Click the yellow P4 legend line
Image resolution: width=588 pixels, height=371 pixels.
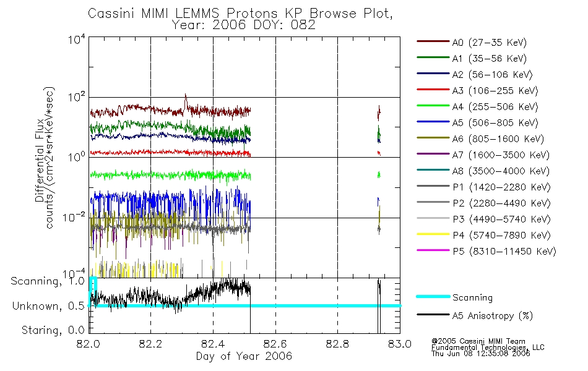click(x=433, y=234)
